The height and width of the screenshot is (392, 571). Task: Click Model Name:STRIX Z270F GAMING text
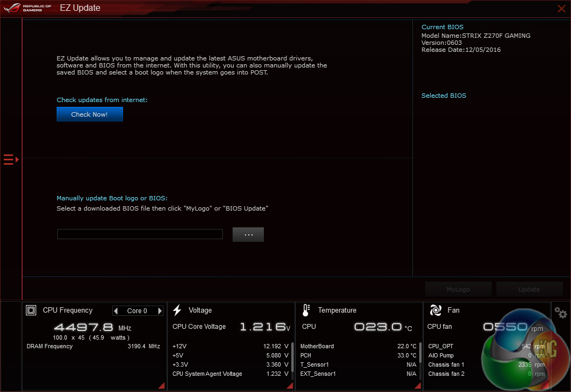pyautogui.click(x=476, y=36)
